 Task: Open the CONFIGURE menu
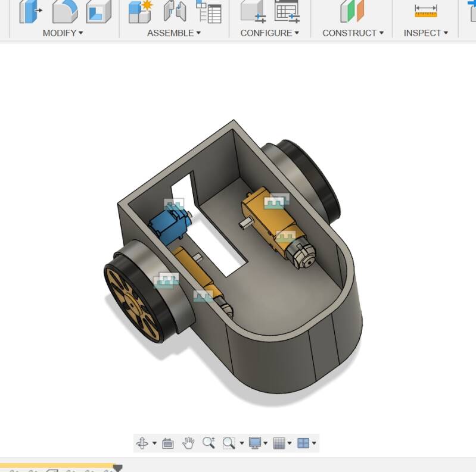pos(269,33)
